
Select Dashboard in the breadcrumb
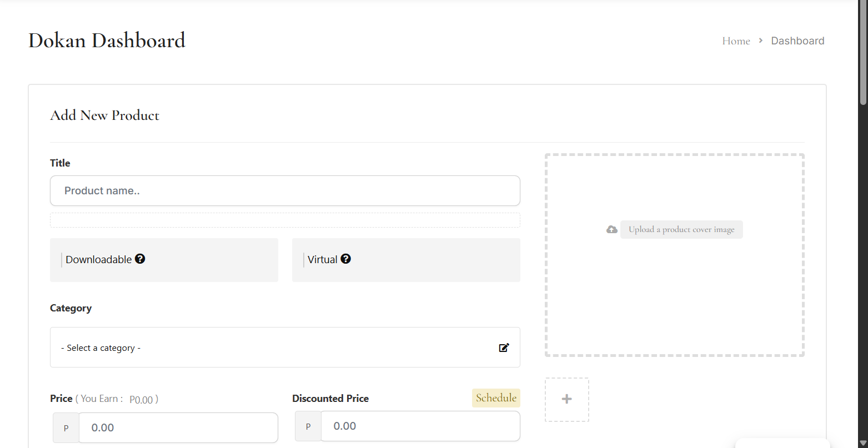point(797,41)
